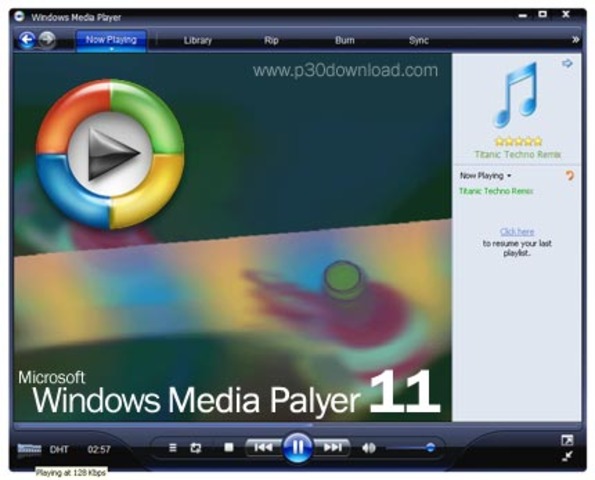Go back with the blue back arrow
The image size is (595, 480).
click(x=27, y=39)
